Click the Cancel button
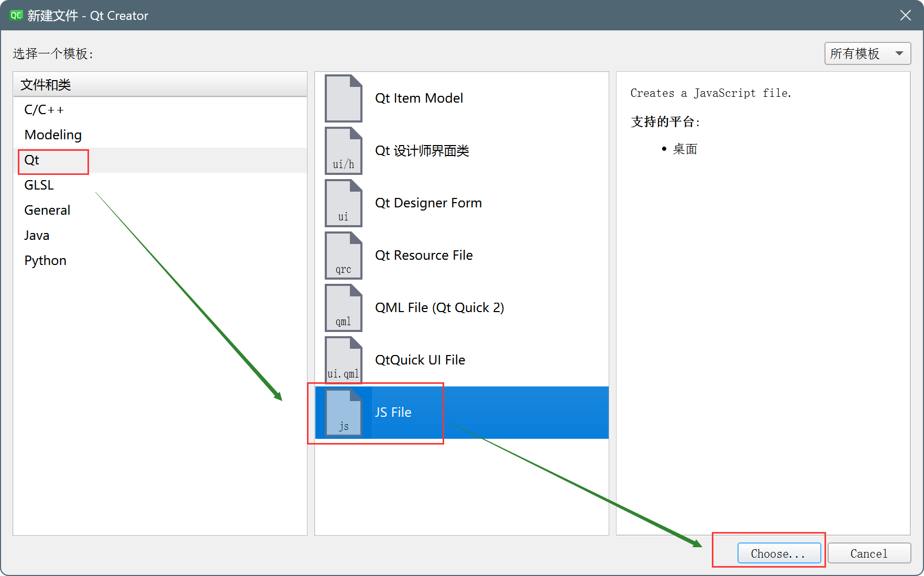Viewport: 924px width, 576px height. (x=869, y=553)
